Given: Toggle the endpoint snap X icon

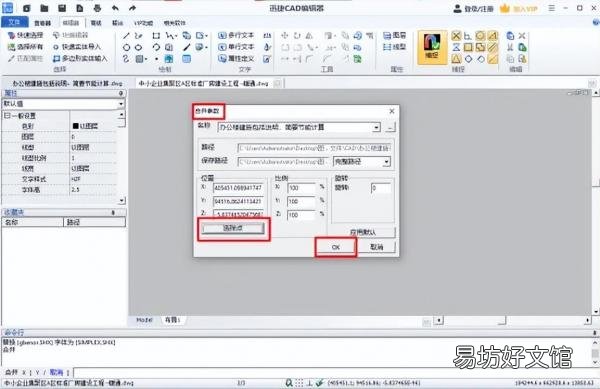Looking at the screenshot, I should pyautogui.click(x=456, y=36).
